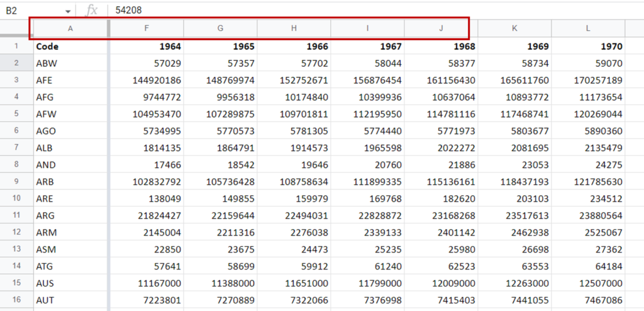Select cell with value 20760 for AND
The width and height of the screenshot is (644, 311).
pyautogui.click(x=367, y=165)
